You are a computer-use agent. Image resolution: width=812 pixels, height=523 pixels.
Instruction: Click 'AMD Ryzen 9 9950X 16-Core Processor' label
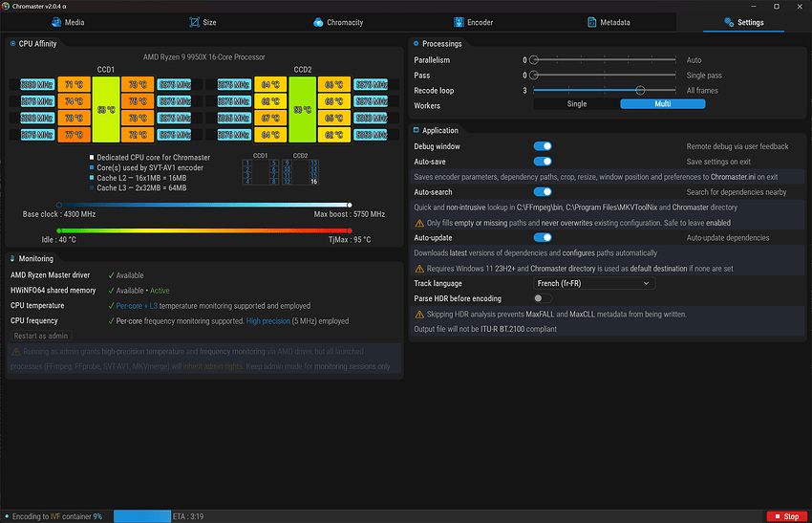click(x=204, y=57)
